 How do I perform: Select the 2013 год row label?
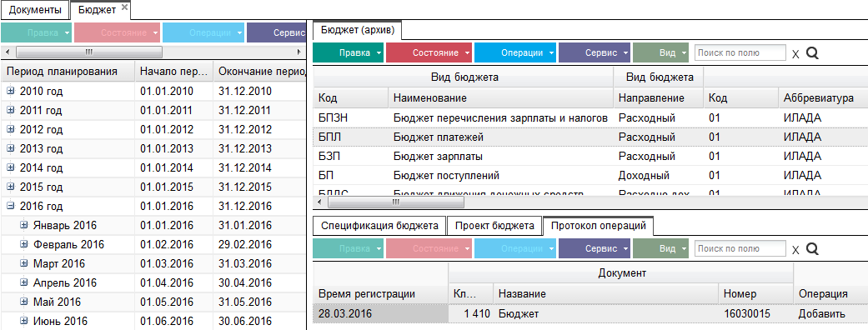point(41,149)
